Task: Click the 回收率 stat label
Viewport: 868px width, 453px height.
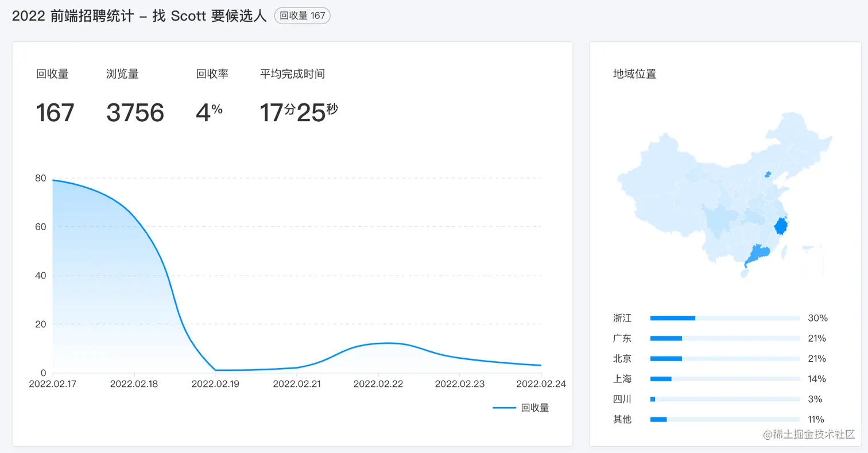Action: [212, 73]
